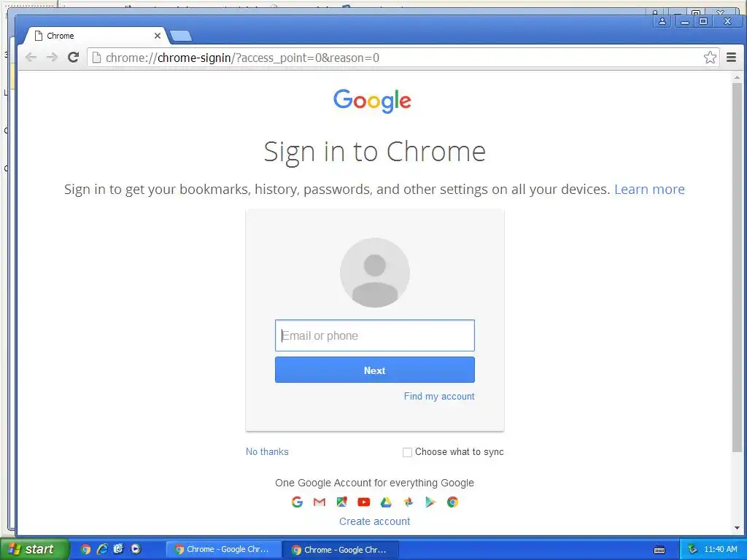This screenshot has width=747, height=560.
Task: Click the Google logo
Action: pos(372,101)
